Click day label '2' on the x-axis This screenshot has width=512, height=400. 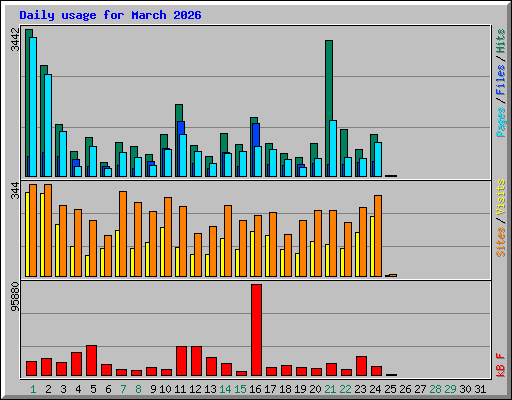(48, 389)
